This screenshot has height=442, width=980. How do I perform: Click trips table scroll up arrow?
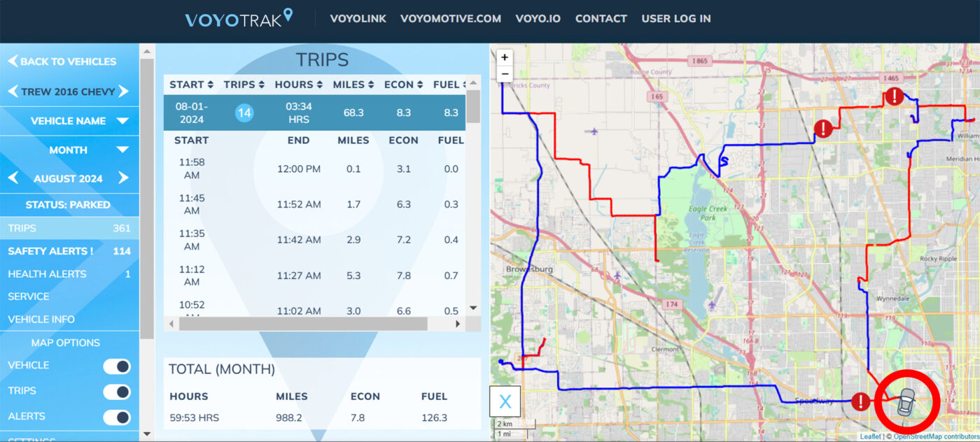[473, 82]
